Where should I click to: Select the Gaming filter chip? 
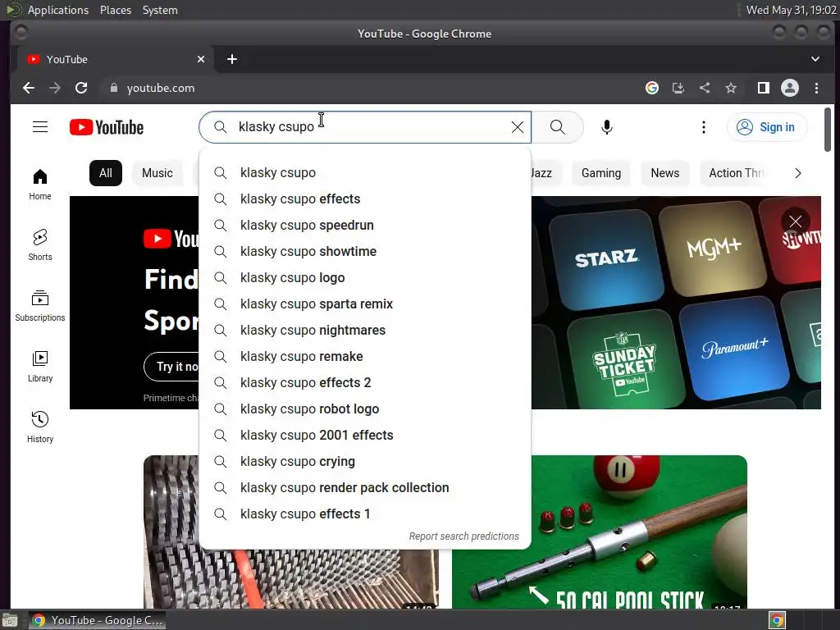[x=601, y=173]
